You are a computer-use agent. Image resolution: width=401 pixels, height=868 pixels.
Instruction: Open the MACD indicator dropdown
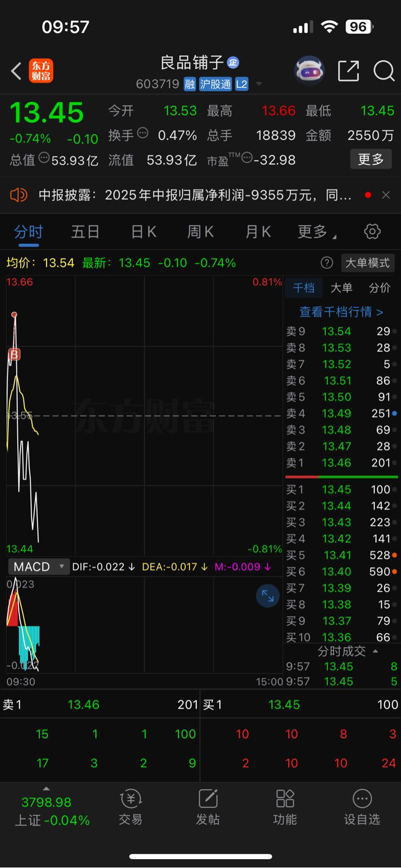[x=39, y=566]
